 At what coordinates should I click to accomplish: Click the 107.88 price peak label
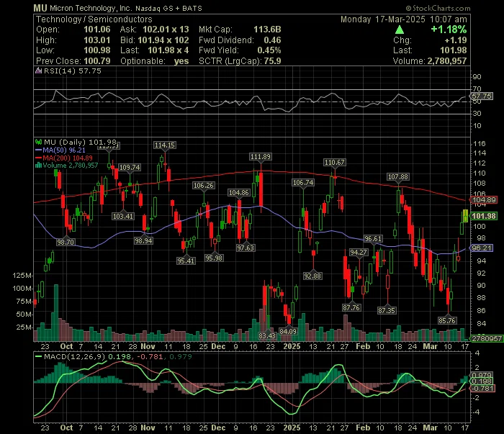(398, 177)
